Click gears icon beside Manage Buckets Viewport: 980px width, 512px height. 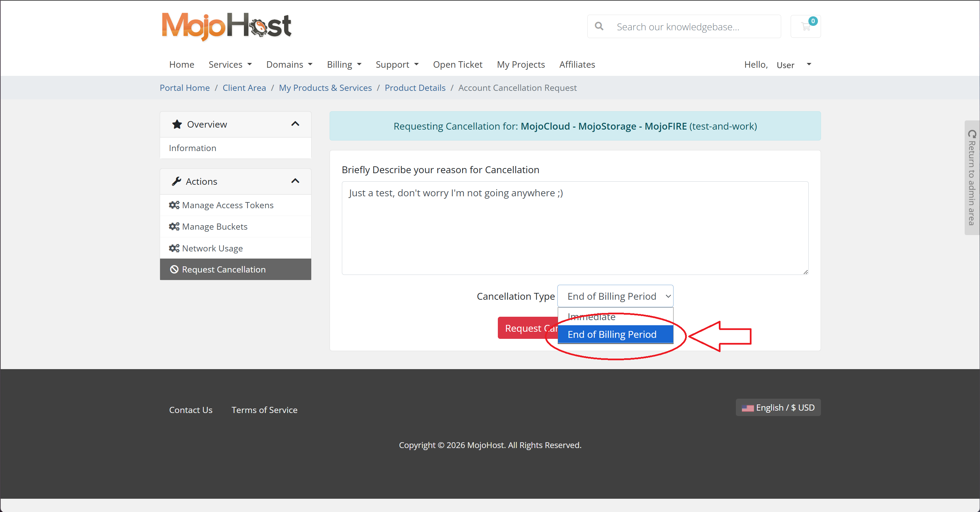pyautogui.click(x=174, y=227)
